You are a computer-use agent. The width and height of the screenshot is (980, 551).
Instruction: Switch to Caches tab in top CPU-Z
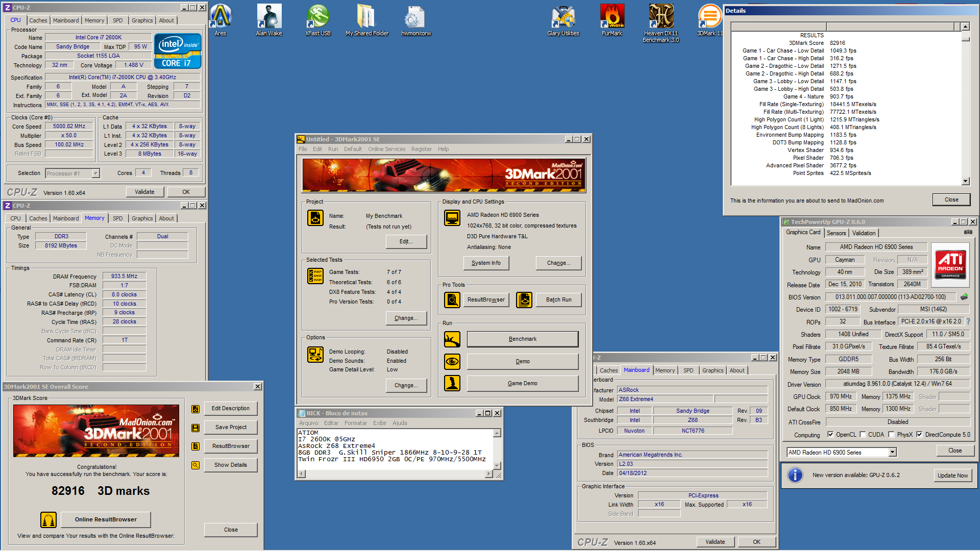pos(38,20)
